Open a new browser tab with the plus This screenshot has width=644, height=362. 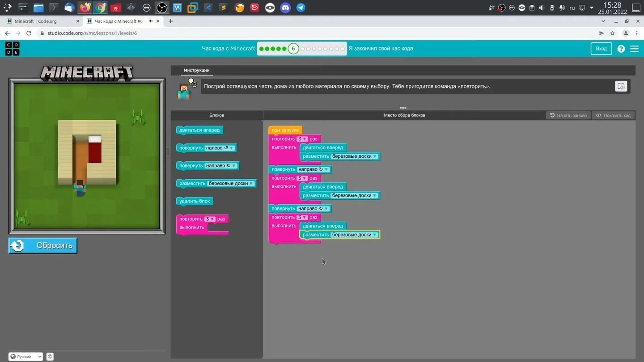click(x=170, y=21)
